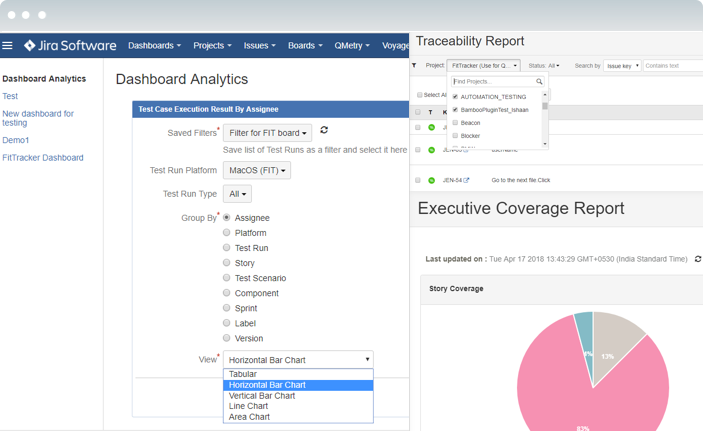
Task: Select the Test Scenario radio button
Action: [226, 278]
